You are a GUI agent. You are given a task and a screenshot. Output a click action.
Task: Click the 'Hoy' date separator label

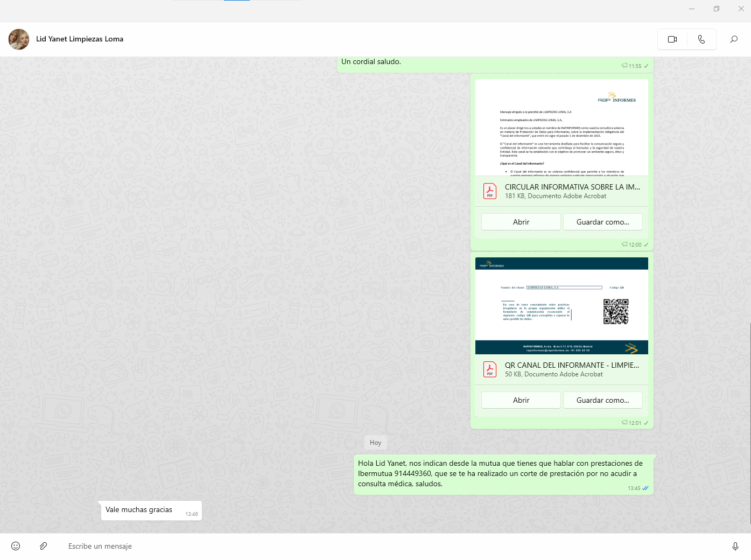tap(375, 443)
